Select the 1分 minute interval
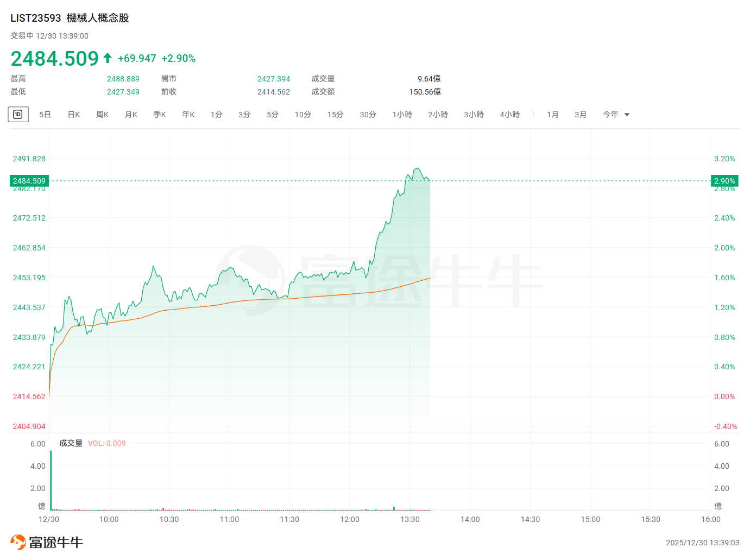Screen dimensions: 750x560 tap(217, 115)
